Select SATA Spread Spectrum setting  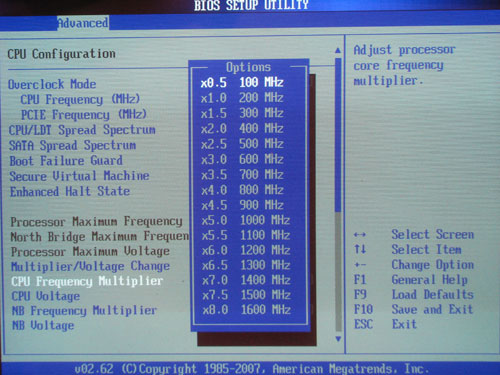tap(72, 145)
